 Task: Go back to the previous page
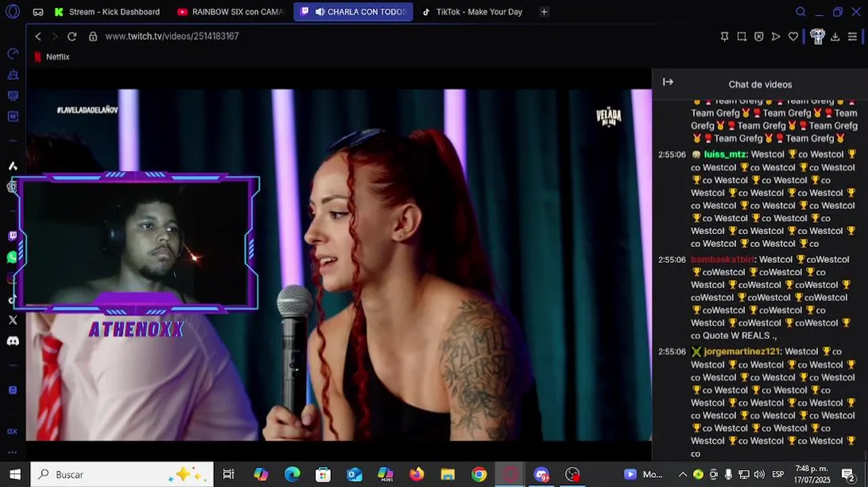(x=38, y=37)
